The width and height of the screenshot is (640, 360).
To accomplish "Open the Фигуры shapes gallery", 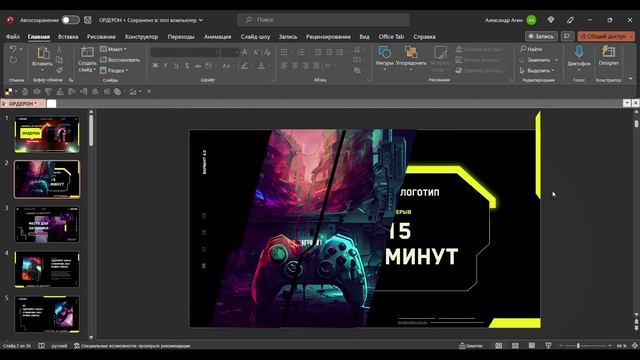I will click(x=384, y=57).
